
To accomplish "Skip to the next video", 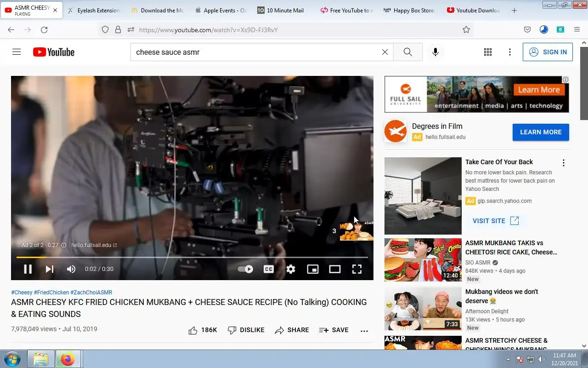I will (x=50, y=269).
